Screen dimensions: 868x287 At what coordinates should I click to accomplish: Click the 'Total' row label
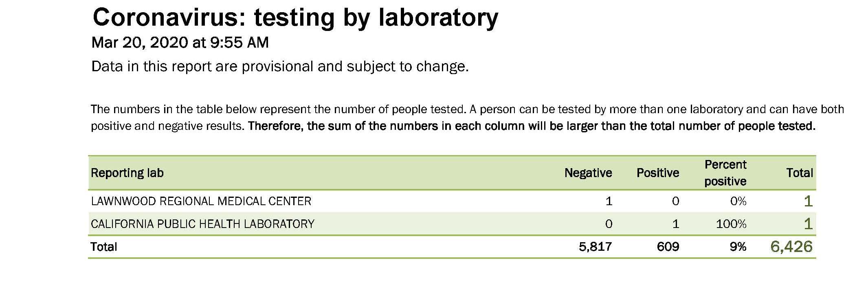(104, 247)
